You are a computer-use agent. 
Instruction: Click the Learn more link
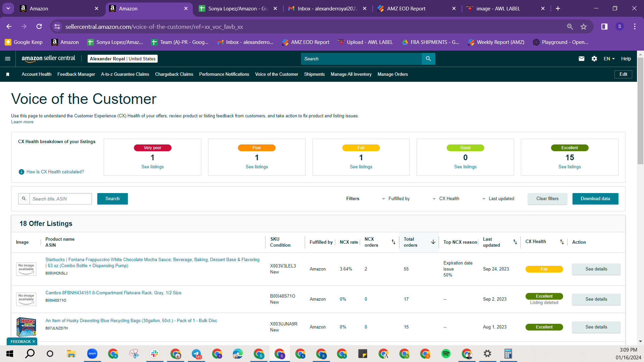pyautogui.click(x=22, y=122)
